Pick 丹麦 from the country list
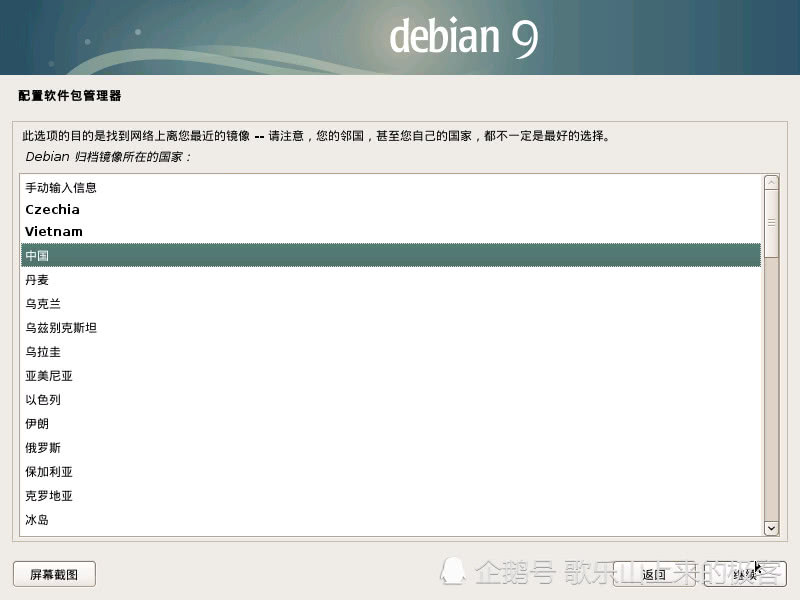Image resolution: width=800 pixels, height=600 pixels. coord(391,280)
